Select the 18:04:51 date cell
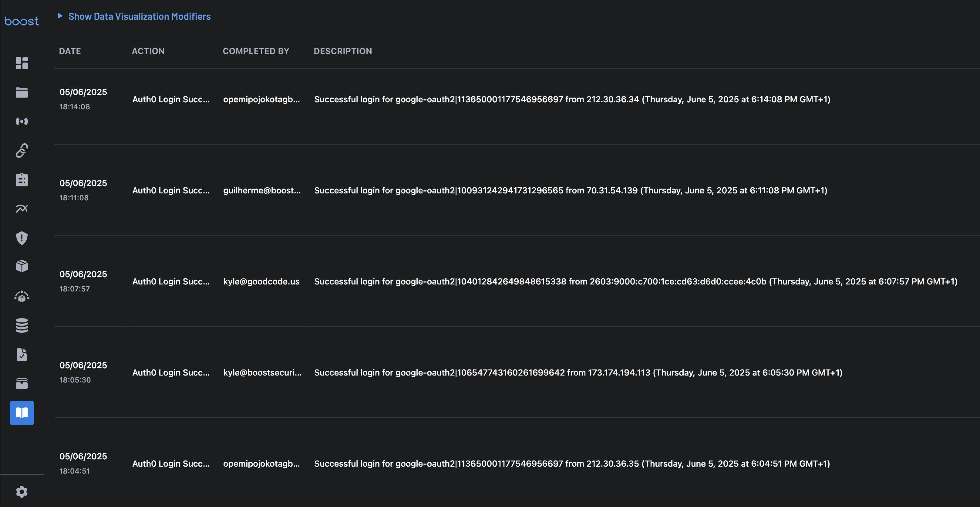Image resolution: width=980 pixels, height=507 pixels. coord(83,463)
